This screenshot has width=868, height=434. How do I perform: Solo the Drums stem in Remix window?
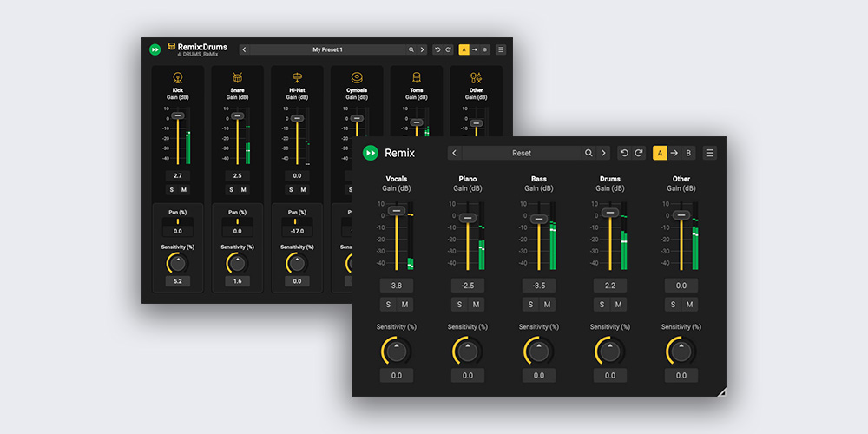click(x=602, y=305)
